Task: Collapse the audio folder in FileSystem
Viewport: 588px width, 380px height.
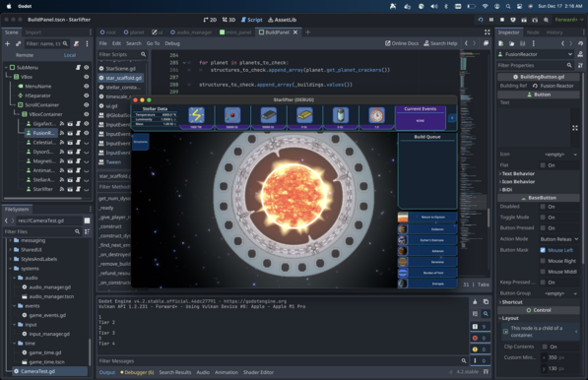Action: 15,278
